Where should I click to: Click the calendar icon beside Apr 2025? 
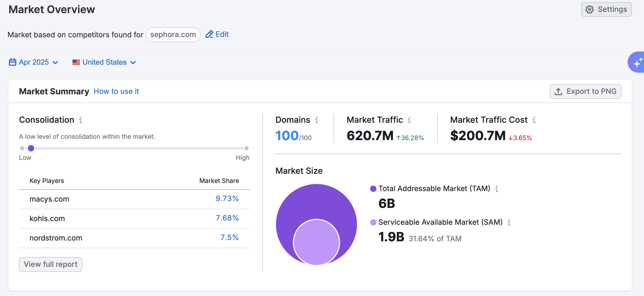12,62
